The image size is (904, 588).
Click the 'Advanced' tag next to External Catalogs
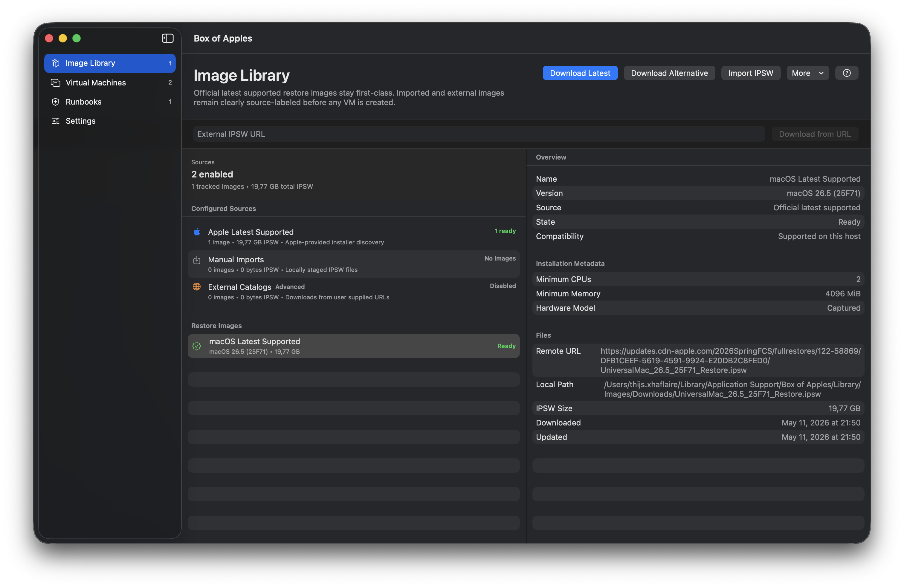click(290, 287)
